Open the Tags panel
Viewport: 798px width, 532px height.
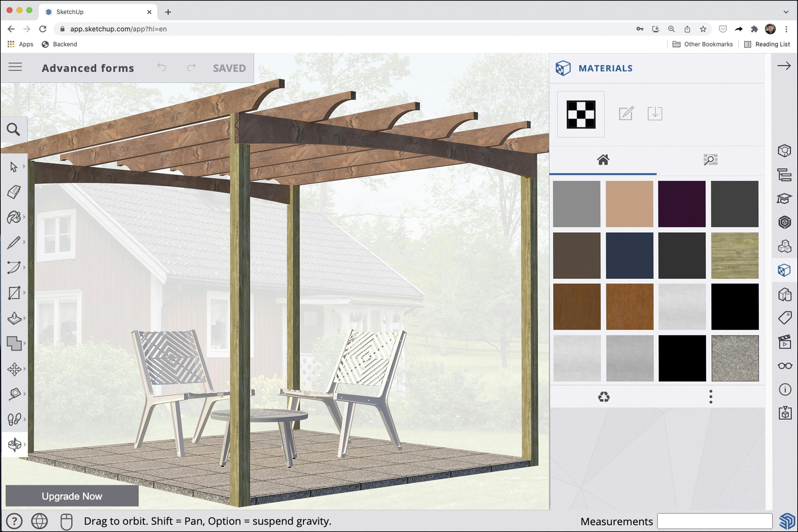[784, 318]
